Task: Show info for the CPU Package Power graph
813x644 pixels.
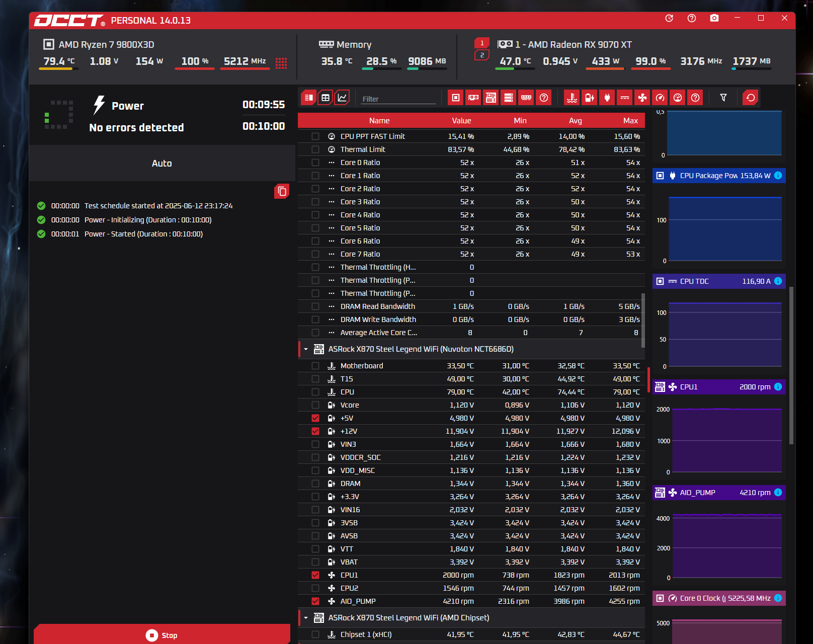Action: 778,176
